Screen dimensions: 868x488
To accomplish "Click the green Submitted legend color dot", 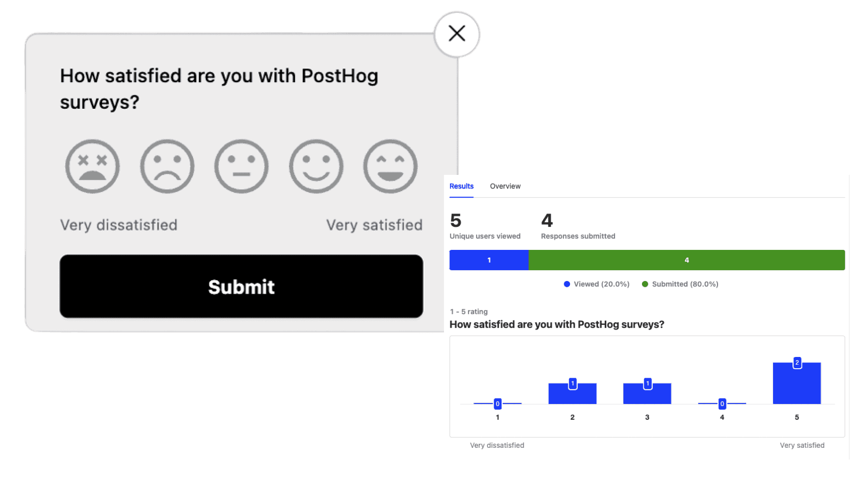I will pyautogui.click(x=645, y=284).
